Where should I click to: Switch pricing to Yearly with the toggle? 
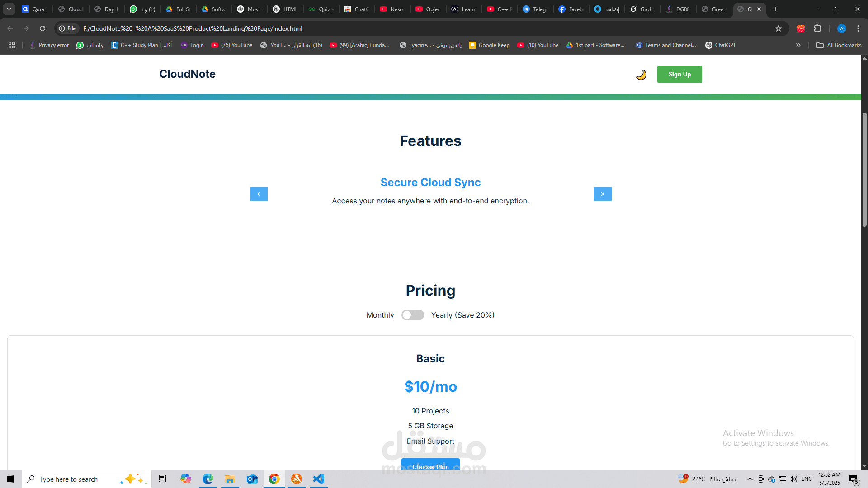pos(412,315)
